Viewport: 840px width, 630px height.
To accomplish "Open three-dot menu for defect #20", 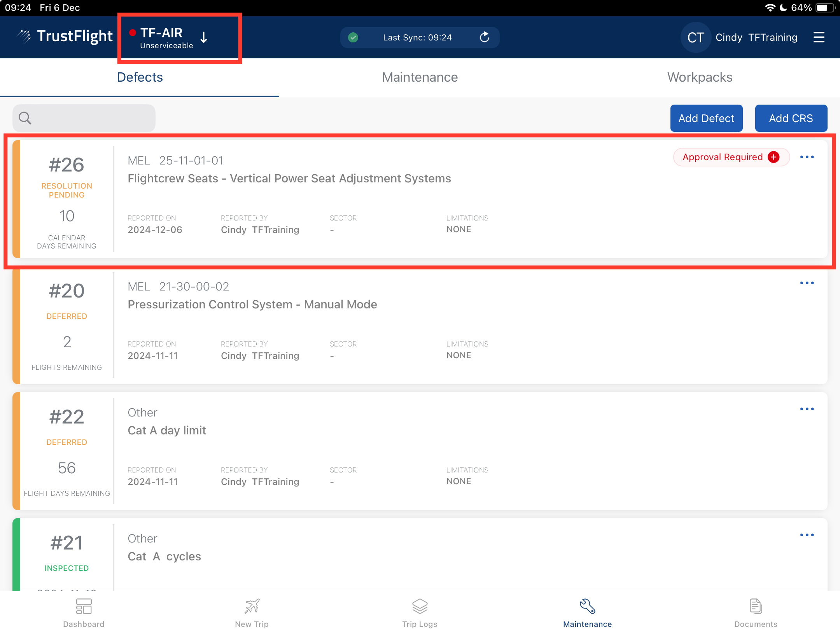I will 807,283.
